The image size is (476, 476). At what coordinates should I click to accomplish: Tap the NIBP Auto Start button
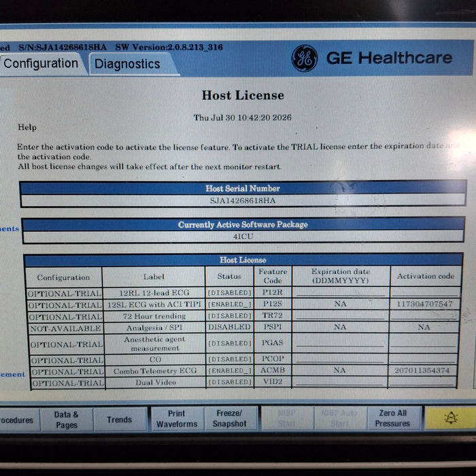pyautogui.click(x=340, y=418)
